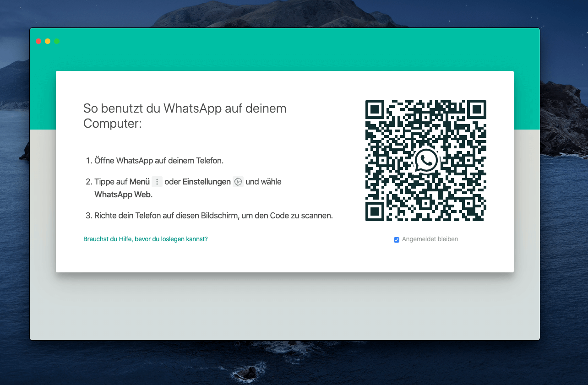Click the heading So benutzt du WhatsApp
Image resolution: width=588 pixels, height=385 pixels.
click(x=185, y=116)
